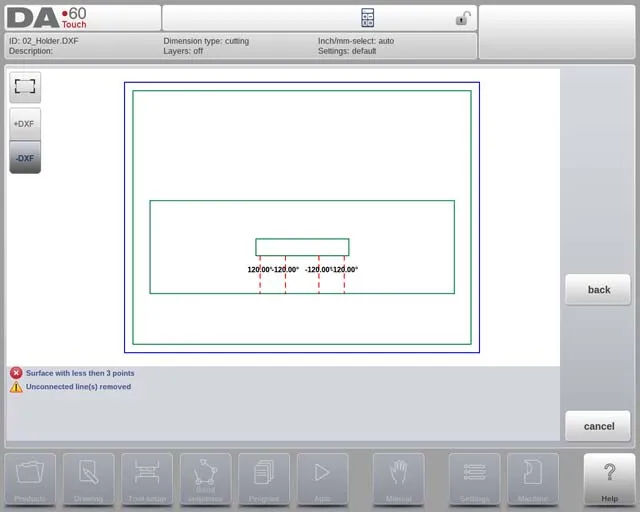
Task: Go to the Program icon
Action: coord(264,479)
